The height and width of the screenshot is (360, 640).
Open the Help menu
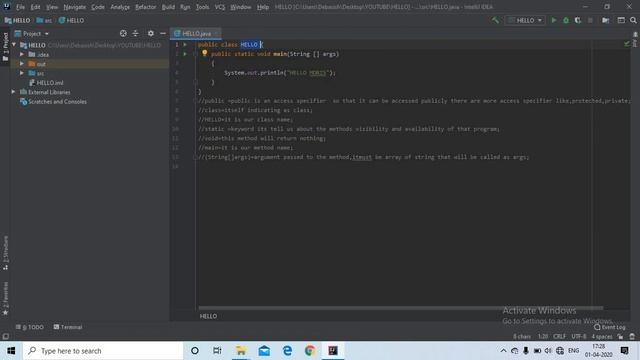[263, 7]
